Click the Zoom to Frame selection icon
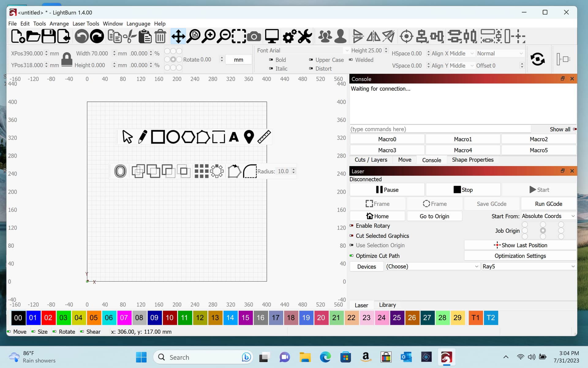This screenshot has width=588, height=368. click(239, 36)
